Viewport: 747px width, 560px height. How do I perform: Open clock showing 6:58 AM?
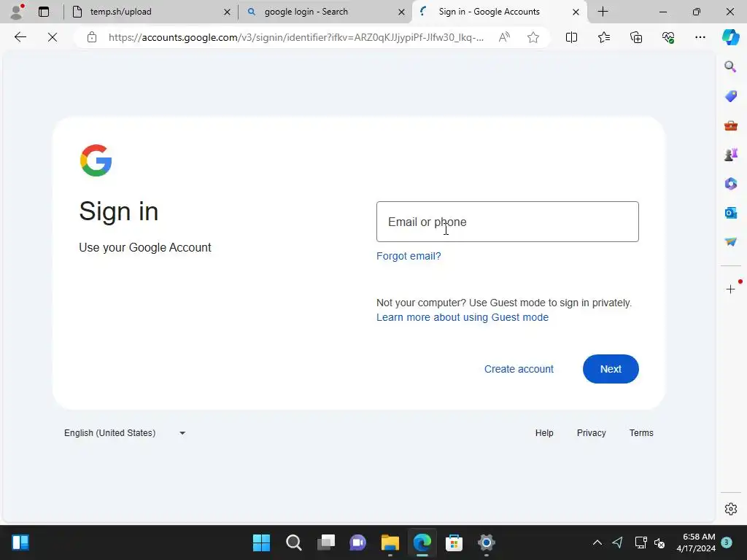[696, 542]
